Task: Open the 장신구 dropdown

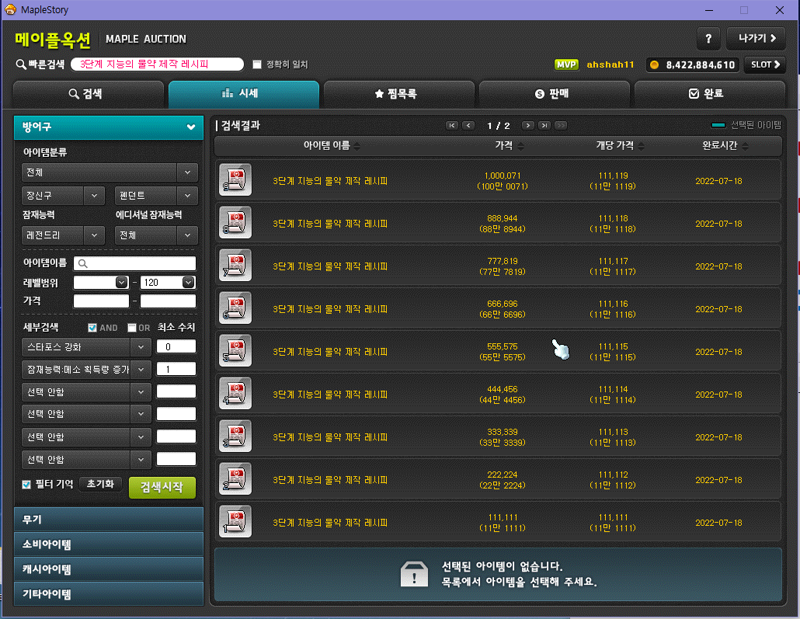Action: point(63,195)
